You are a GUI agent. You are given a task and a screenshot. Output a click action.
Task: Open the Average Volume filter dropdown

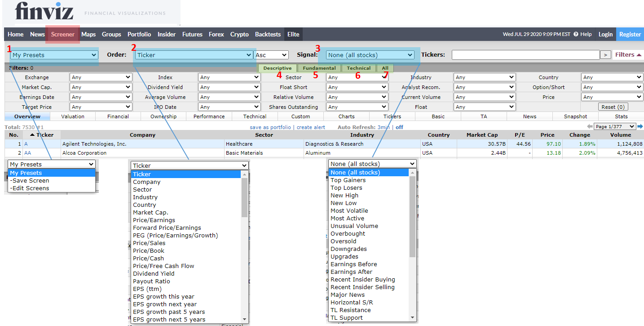pos(229,97)
